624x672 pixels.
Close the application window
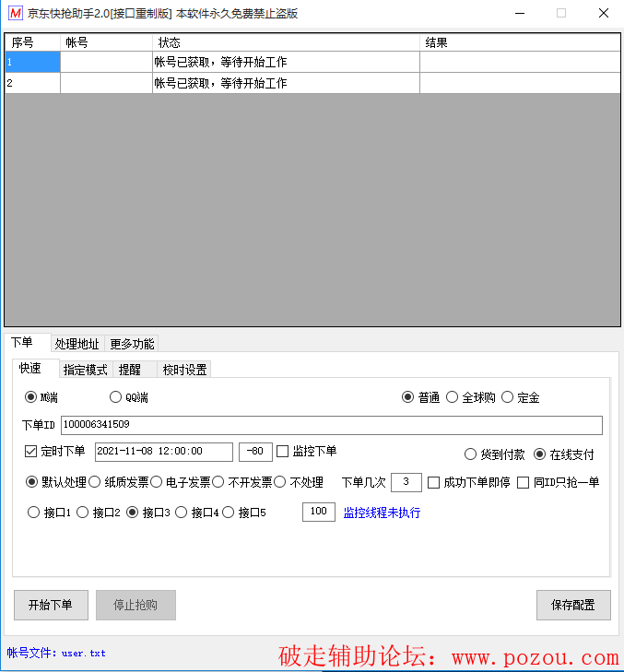604,13
